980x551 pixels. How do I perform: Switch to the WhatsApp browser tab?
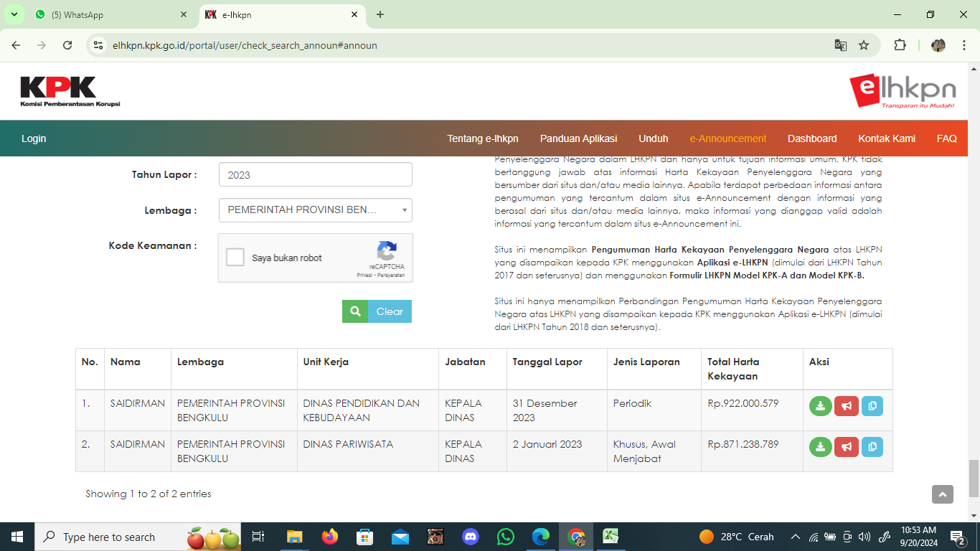point(110,14)
